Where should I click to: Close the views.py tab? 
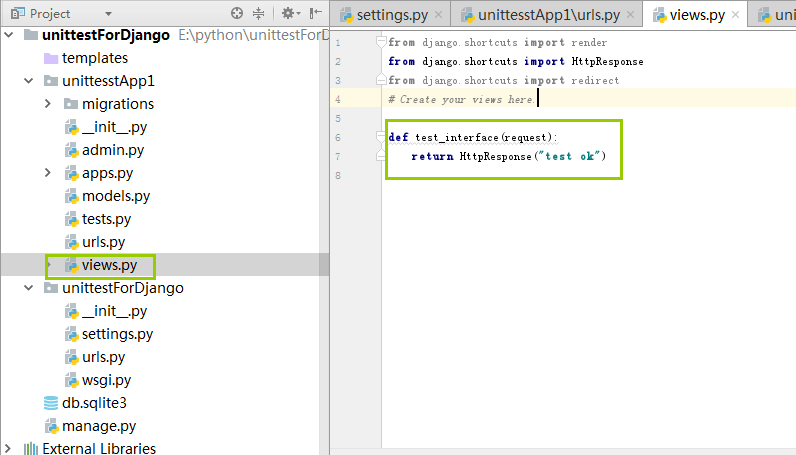[x=735, y=15]
